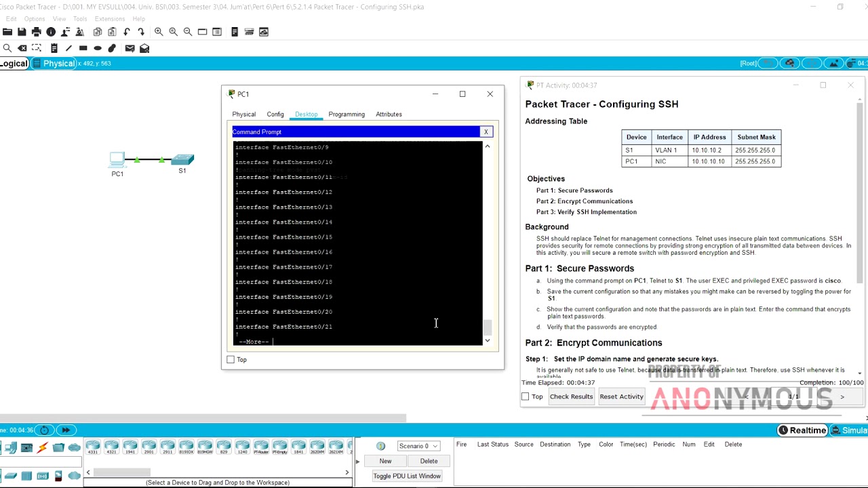Viewport: 868px width, 488px height.
Task: Open the Options menu
Action: pos(34,18)
